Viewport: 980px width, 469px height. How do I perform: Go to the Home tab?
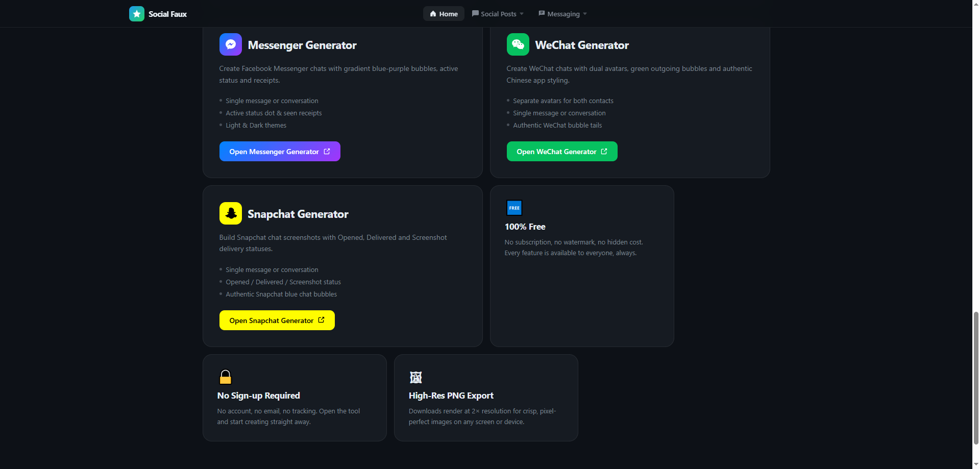click(444, 14)
